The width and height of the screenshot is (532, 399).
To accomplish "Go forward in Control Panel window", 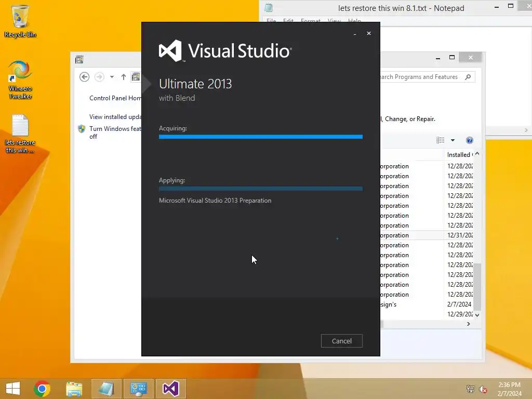I will tap(99, 77).
